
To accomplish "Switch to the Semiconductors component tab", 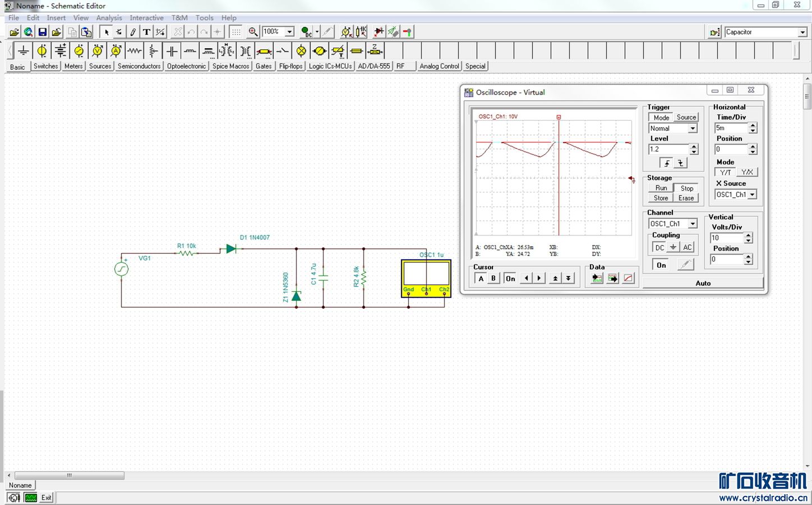I will 139,66.
